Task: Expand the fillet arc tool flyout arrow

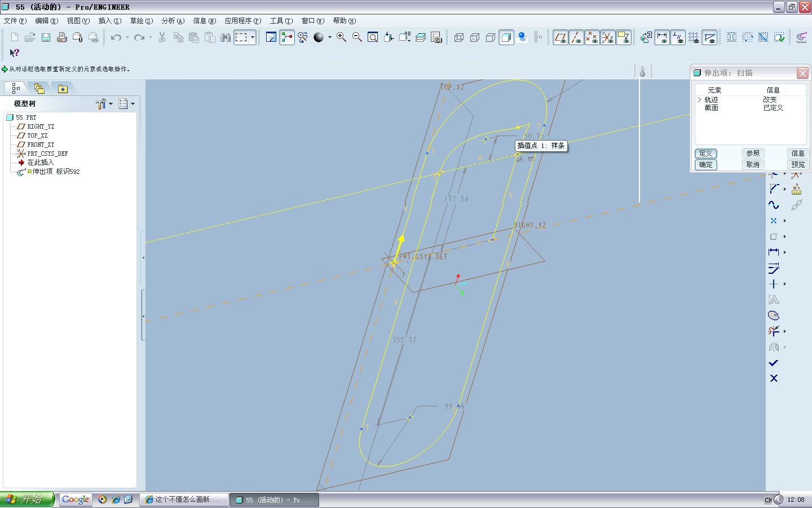Action: pos(785,189)
